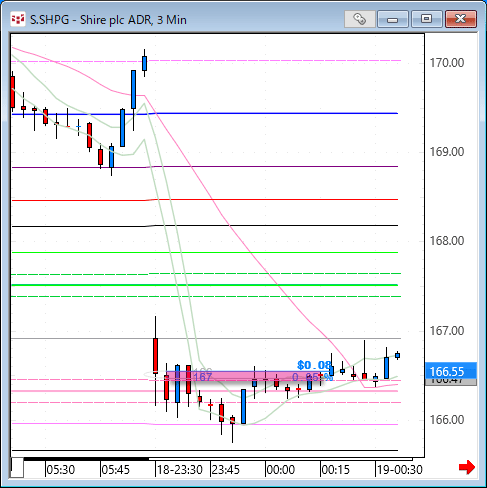
Task: Click the 169.00 price axis label
Action: 447,152
